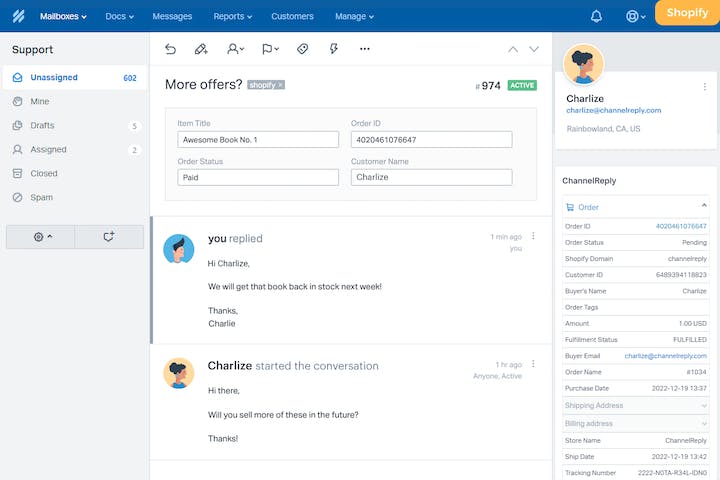
Task: Open the Manage dropdown menu
Action: [354, 16]
